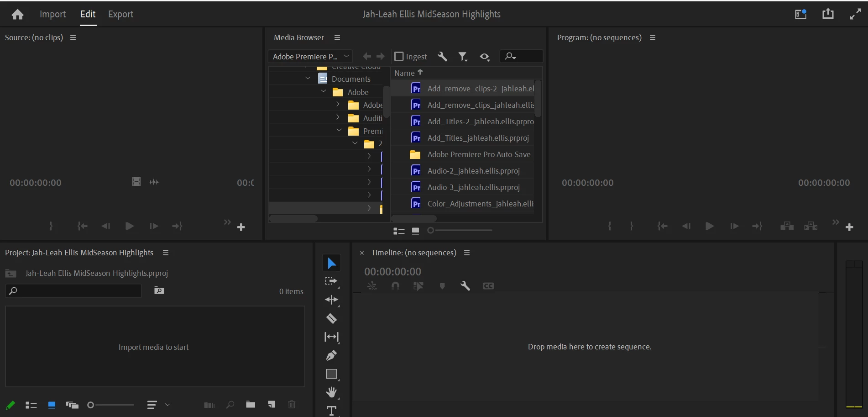Open the Timeline panel menu

click(467, 253)
